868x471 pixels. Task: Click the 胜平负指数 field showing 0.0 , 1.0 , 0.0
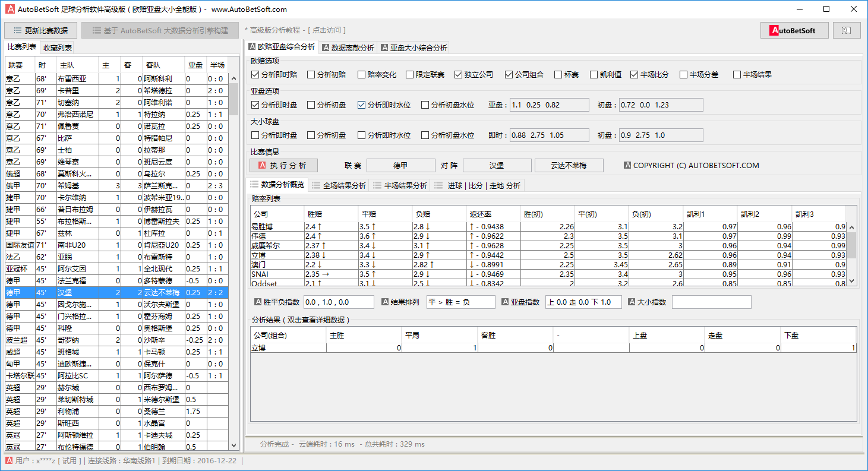pos(339,302)
